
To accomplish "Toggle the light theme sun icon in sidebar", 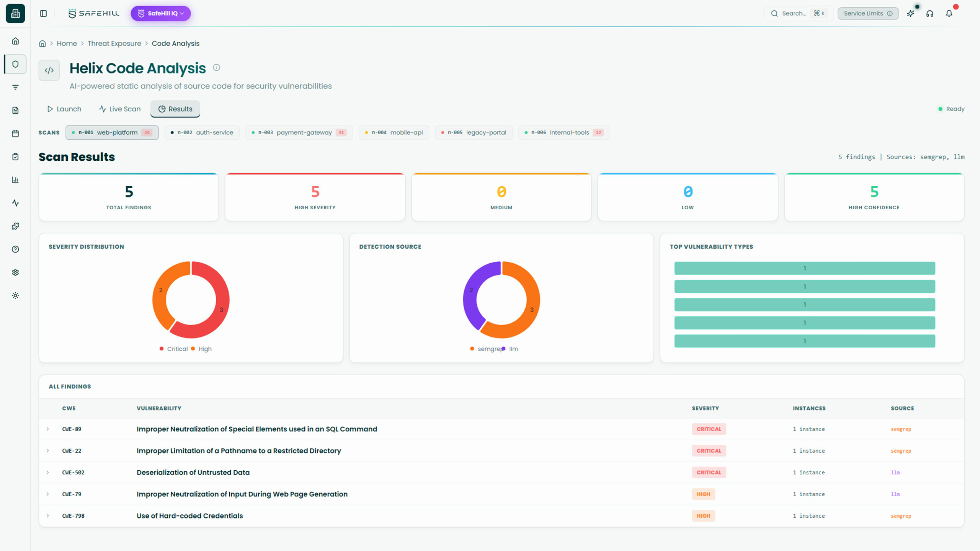I will point(15,295).
